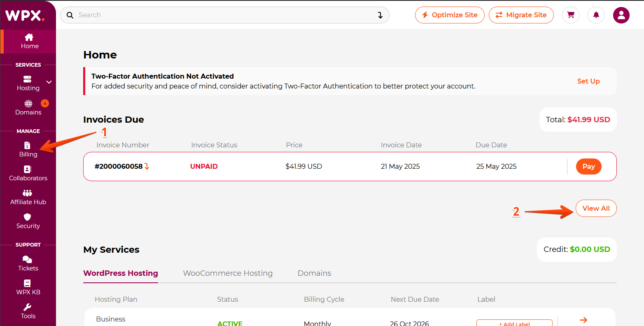644x326 pixels.
Task: Open Collaborators in the sidebar
Action: click(x=28, y=173)
